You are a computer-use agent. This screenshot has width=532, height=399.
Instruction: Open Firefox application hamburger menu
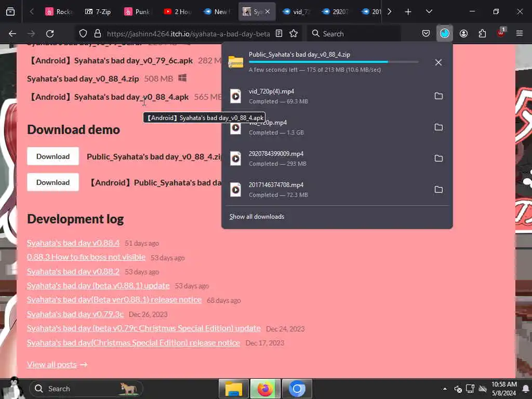coord(519,34)
